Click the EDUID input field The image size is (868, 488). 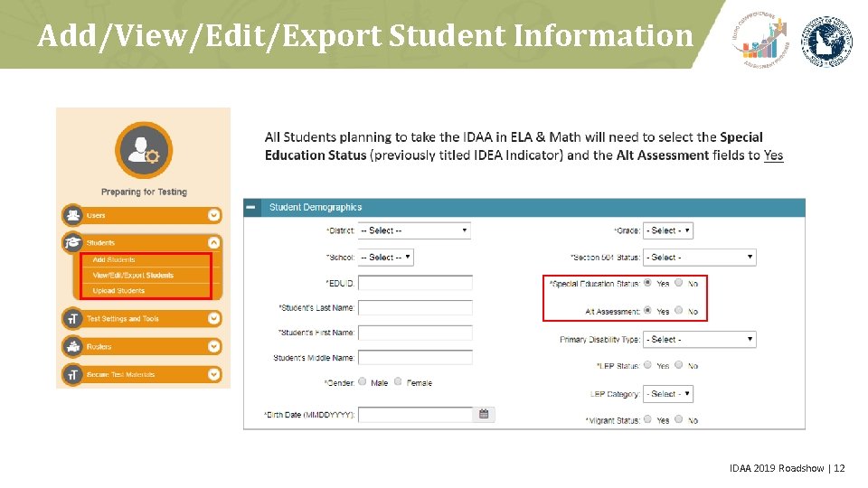[x=415, y=283]
